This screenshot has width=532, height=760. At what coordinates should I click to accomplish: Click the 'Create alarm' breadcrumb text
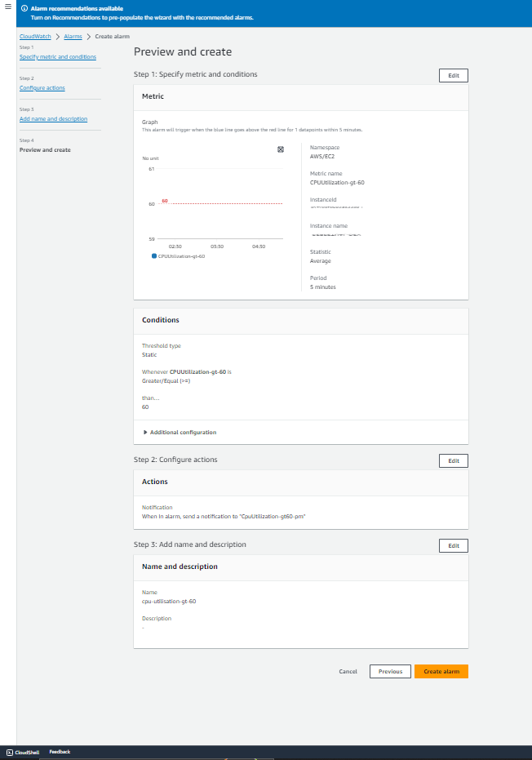[112, 37]
